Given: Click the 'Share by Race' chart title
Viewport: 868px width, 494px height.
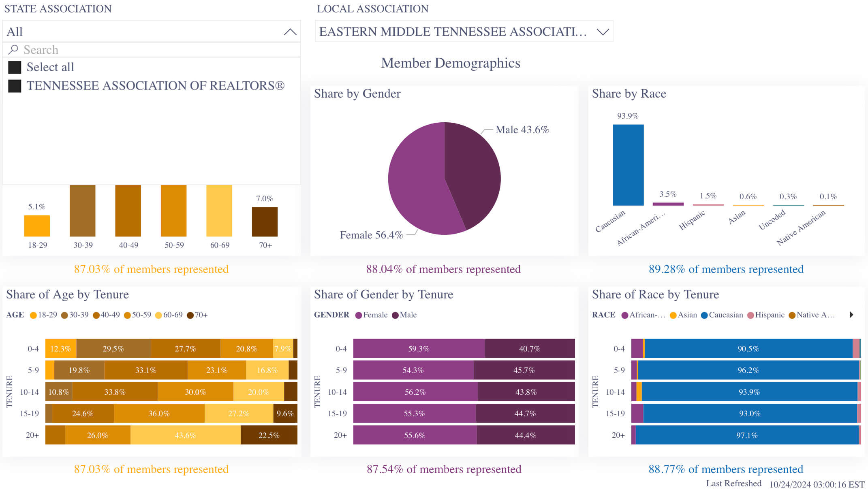Looking at the screenshot, I should click(x=629, y=94).
